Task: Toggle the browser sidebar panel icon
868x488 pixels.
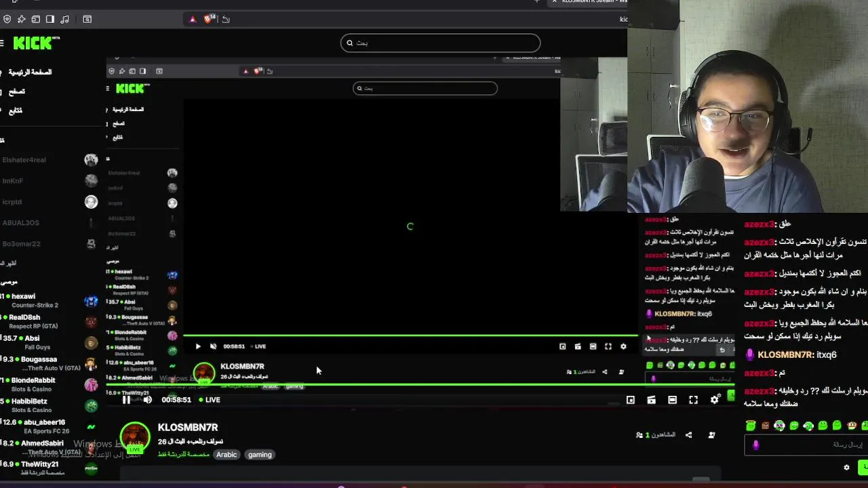Action: (x=50, y=19)
